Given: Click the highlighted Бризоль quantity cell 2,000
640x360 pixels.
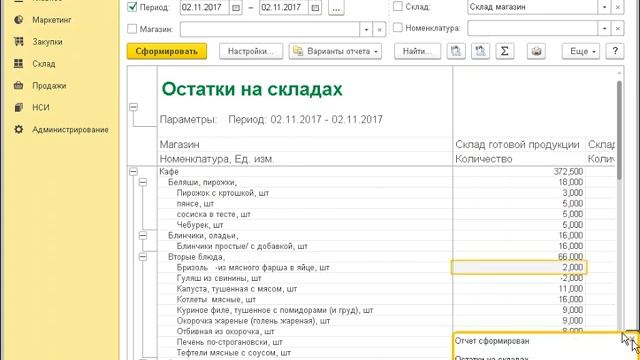Looking at the screenshot, I should (519, 267).
